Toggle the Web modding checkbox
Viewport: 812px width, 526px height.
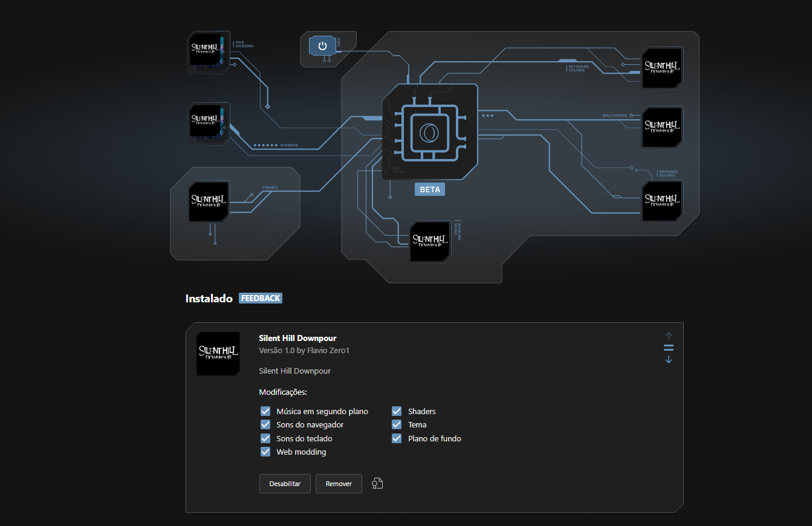click(265, 452)
